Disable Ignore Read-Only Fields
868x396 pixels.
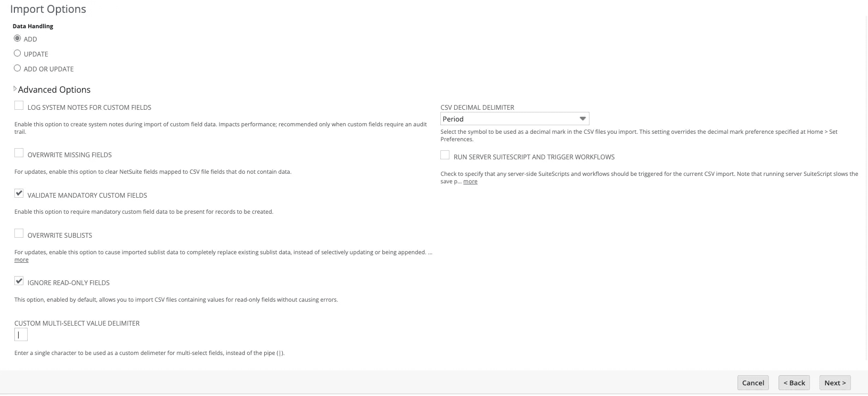point(19,280)
